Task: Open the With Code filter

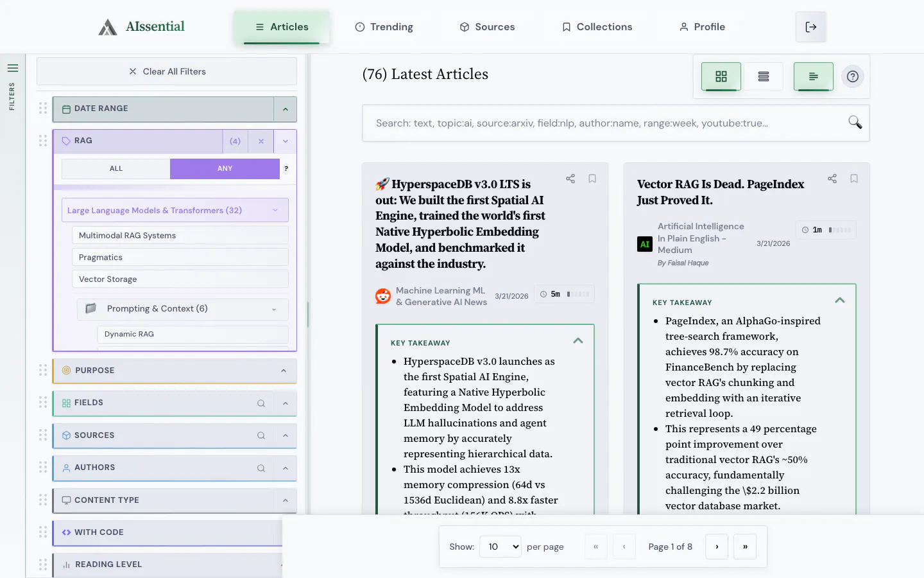Action: [167, 532]
